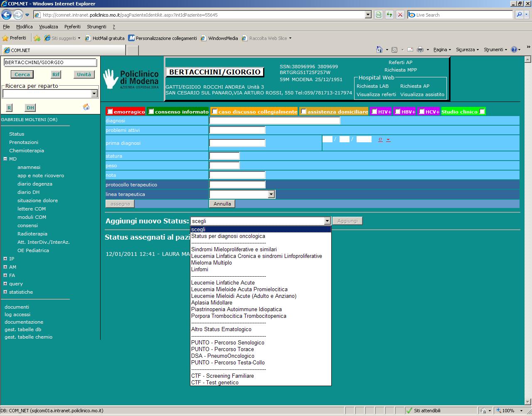Open Chemioterapia in sidebar
Image resolution: width=532 pixels, height=416 pixels.
[27, 151]
